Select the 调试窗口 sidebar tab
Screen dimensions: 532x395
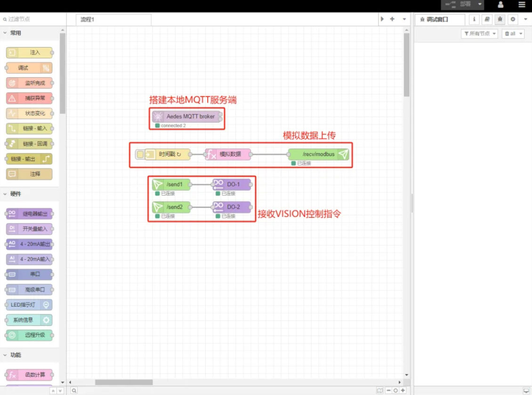(x=439, y=19)
